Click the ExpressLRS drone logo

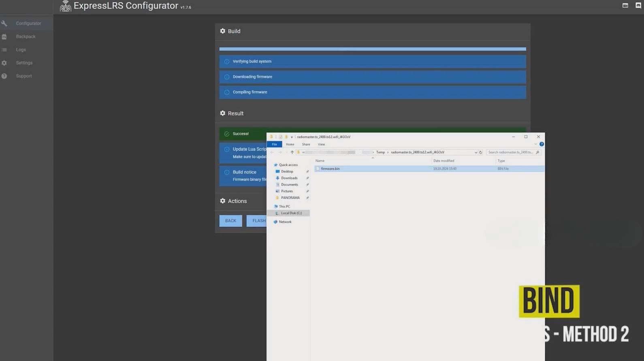point(65,6)
